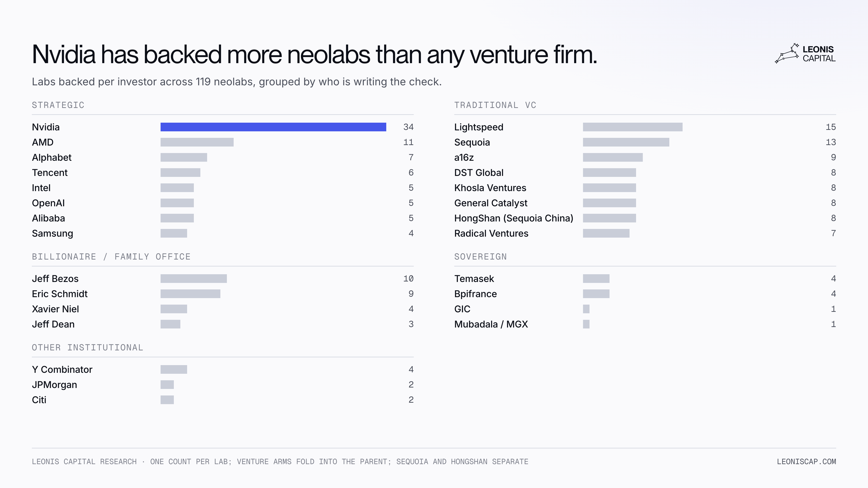Image resolution: width=868 pixels, height=488 pixels.
Task: Click the small GIC bar
Action: tap(586, 309)
